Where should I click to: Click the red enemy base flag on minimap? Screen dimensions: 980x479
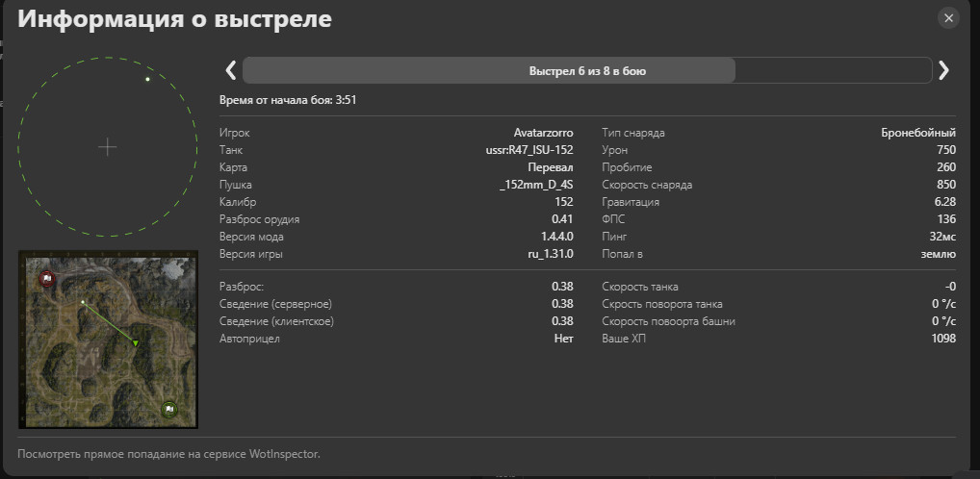click(x=46, y=279)
